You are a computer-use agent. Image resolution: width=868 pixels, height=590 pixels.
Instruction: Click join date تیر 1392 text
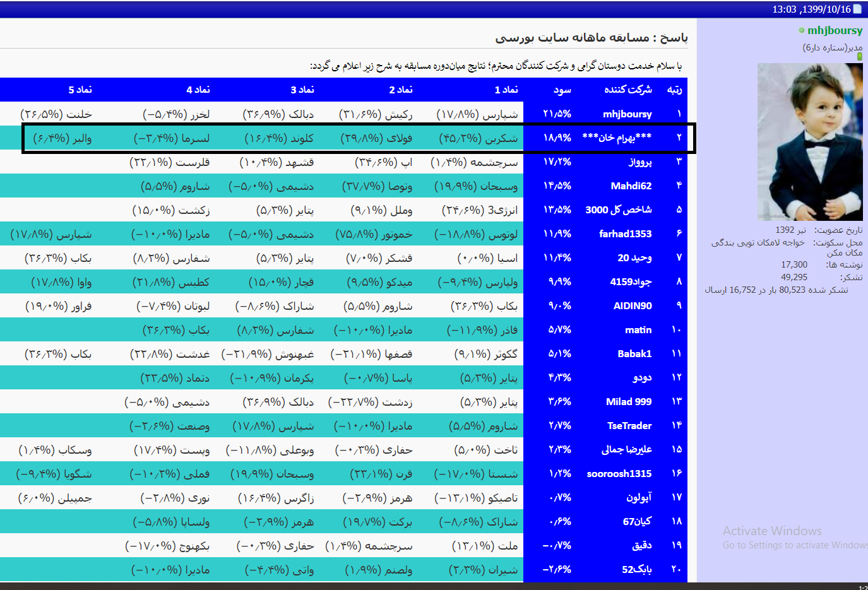(790, 230)
